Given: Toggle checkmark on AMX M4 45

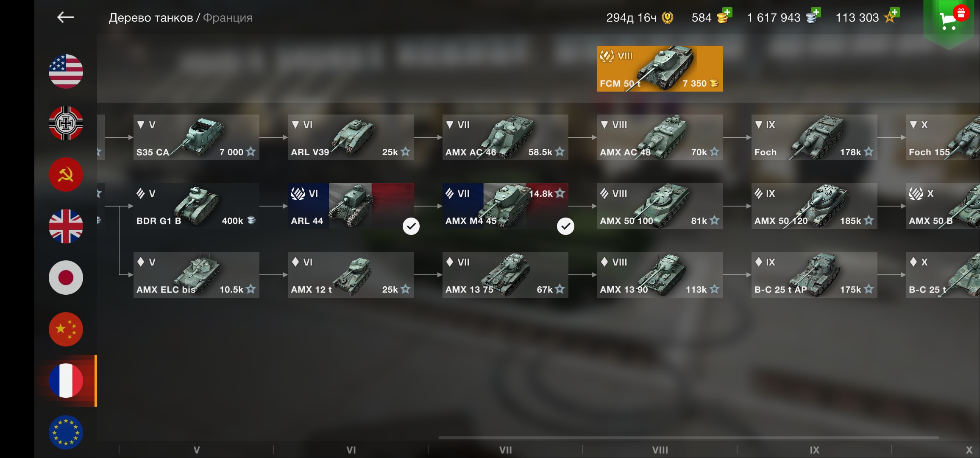Looking at the screenshot, I should [x=565, y=226].
